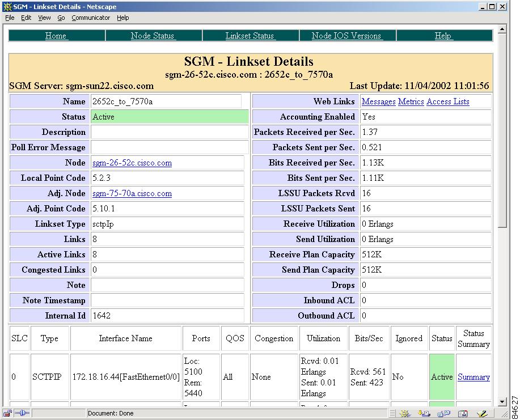Open Newsgroups from the component bar

[x=443, y=413]
